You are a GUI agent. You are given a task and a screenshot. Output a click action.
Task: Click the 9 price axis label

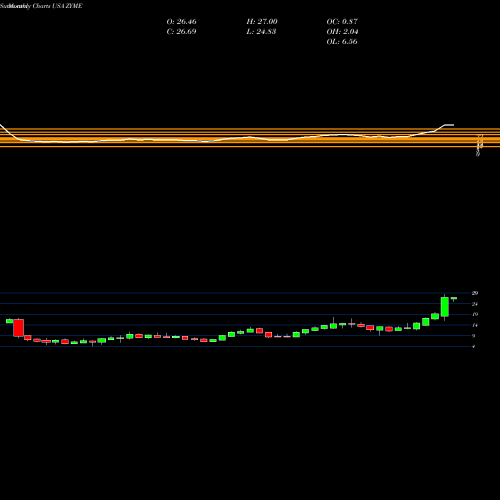pos(474,336)
